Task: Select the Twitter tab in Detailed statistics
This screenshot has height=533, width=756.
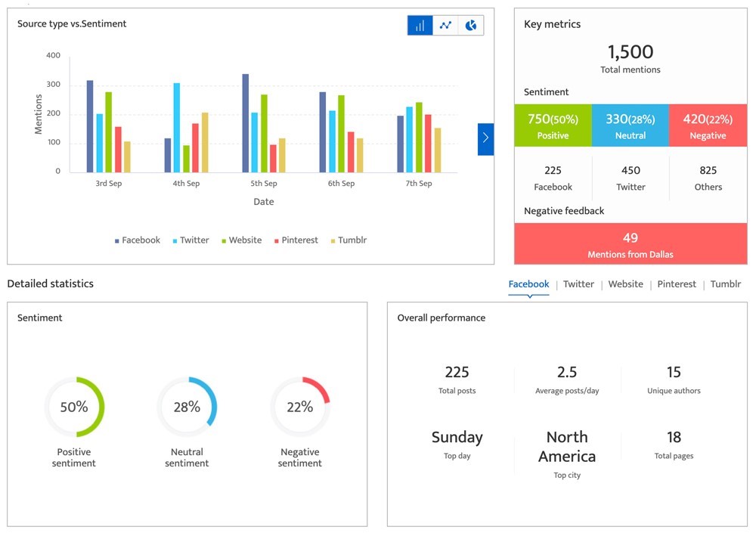Action: tap(578, 284)
